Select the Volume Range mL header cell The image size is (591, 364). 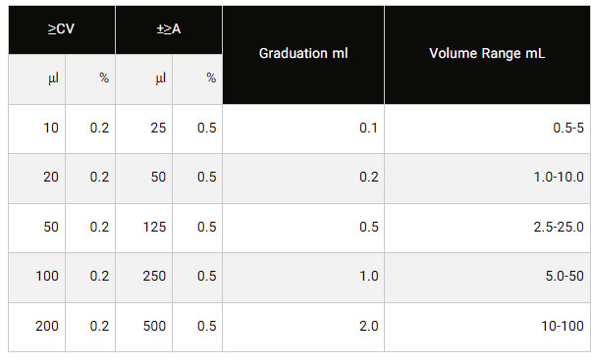click(x=487, y=55)
